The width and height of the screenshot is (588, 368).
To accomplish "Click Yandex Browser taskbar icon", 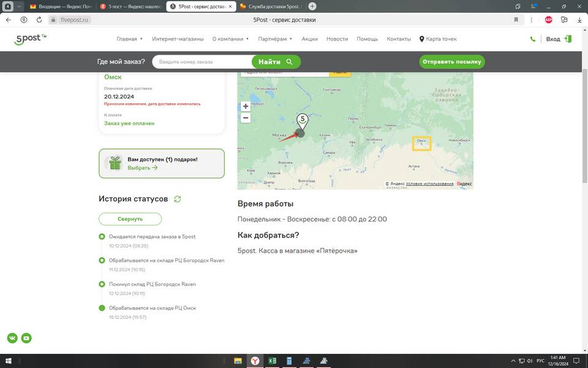I will tap(255, 361).
